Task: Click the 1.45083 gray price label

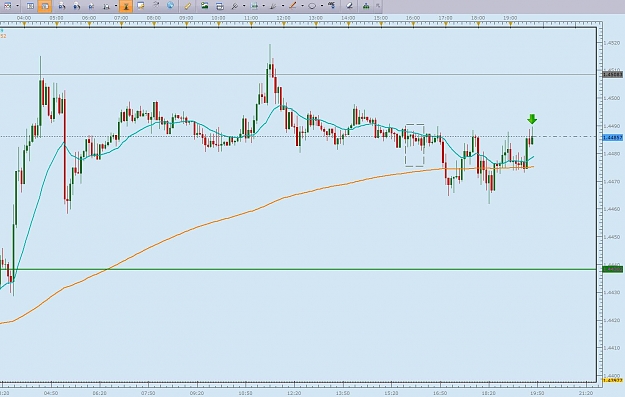Action: point(613,75)
